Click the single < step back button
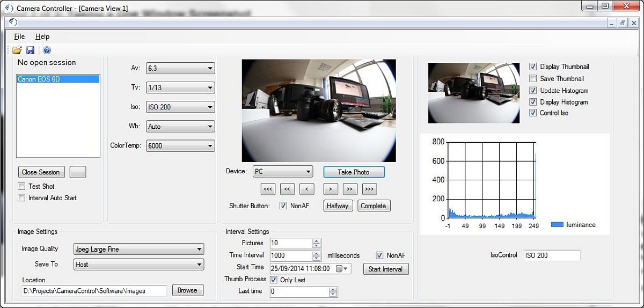The image size is (644, 308). point(306,189)
